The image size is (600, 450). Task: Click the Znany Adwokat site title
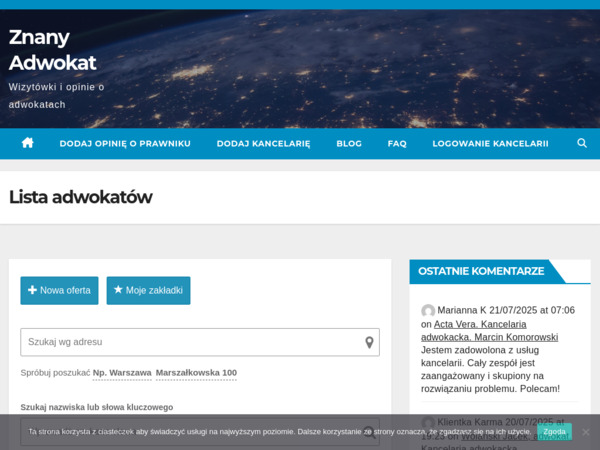click(52, 50)
